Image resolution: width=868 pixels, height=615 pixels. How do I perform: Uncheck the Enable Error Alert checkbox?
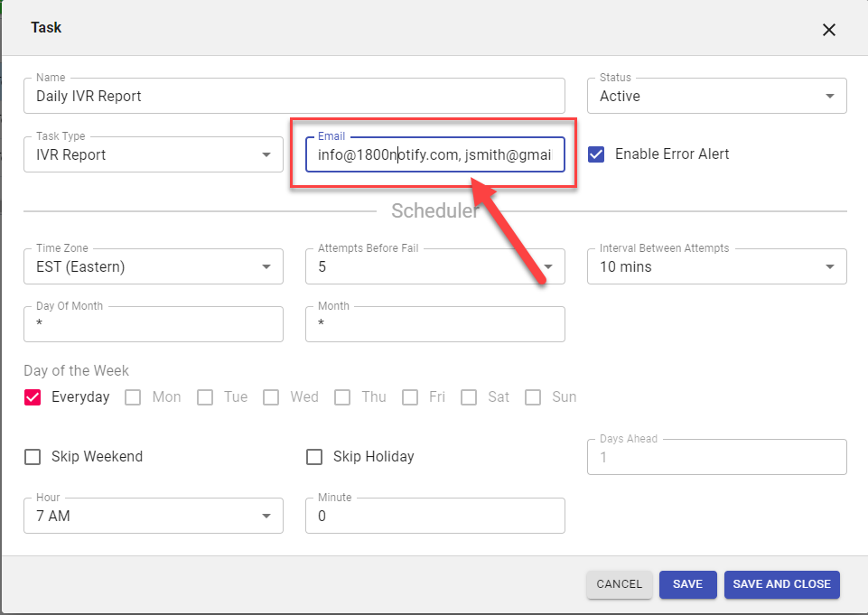(596, 154)
